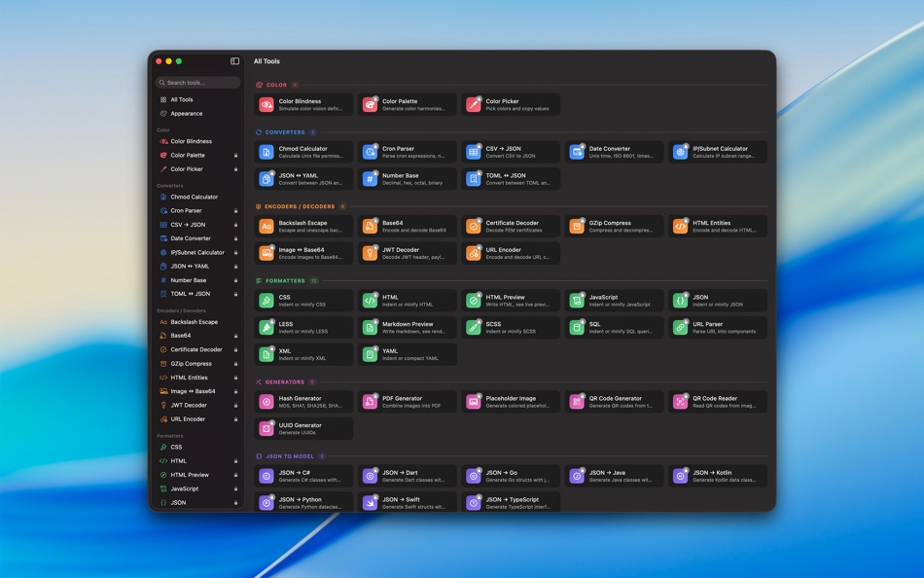
Task: Open the Color Blindness simulator card
Action: [x=302, y=104]
